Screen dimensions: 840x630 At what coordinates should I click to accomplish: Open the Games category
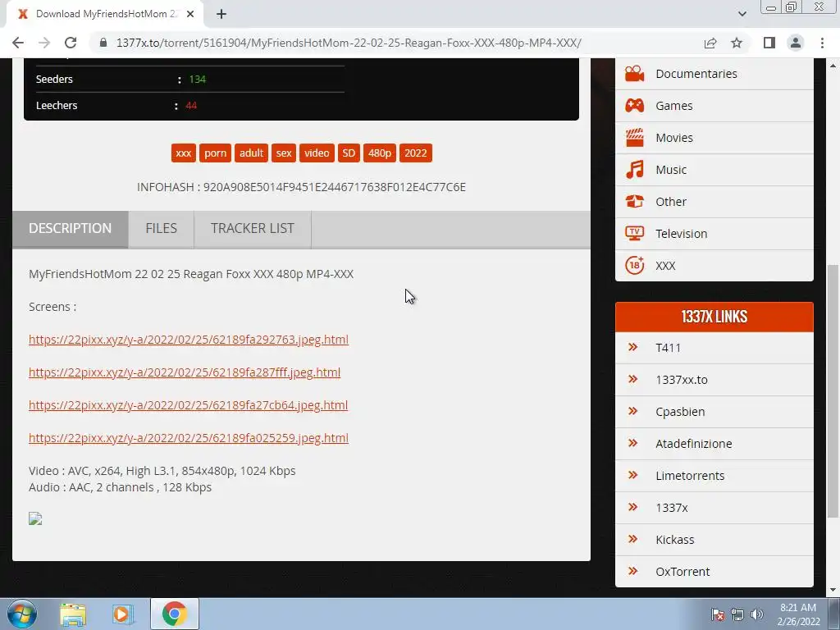(x=674, y=106)
